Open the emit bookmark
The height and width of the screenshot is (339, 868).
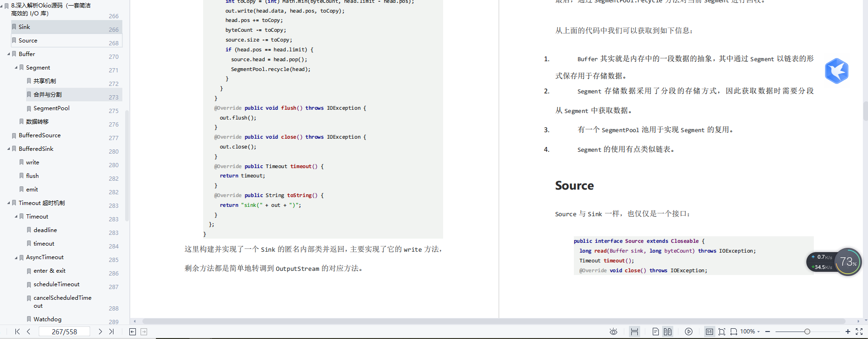(x=32, y=190)
